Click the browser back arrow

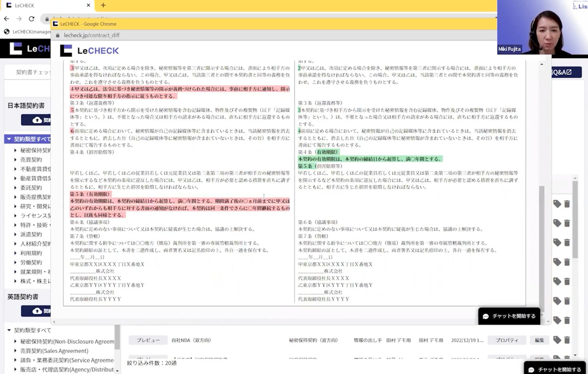6,19
